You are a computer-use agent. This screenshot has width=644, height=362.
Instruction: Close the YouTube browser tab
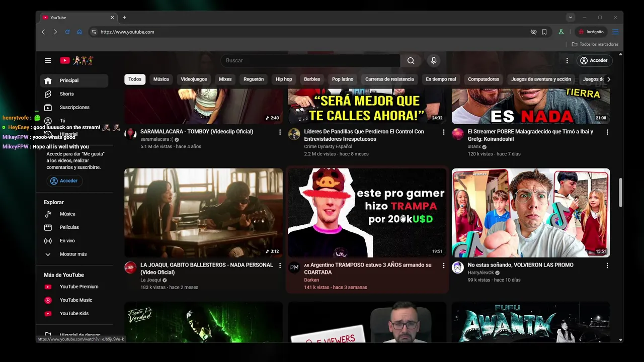pos(112,18)
